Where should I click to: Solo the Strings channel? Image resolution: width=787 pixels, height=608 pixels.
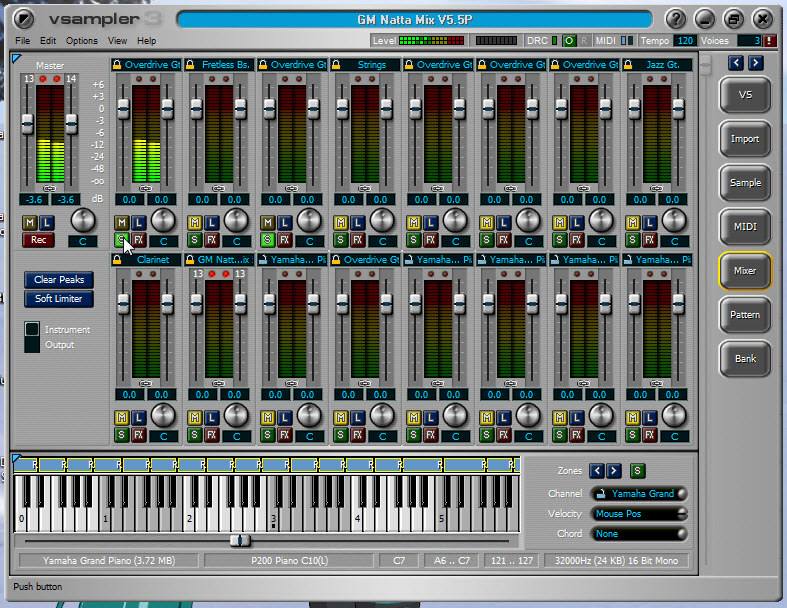point(341,240)
